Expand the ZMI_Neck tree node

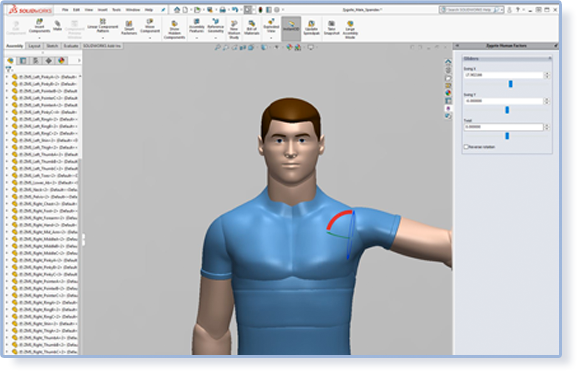coord(7,190)
